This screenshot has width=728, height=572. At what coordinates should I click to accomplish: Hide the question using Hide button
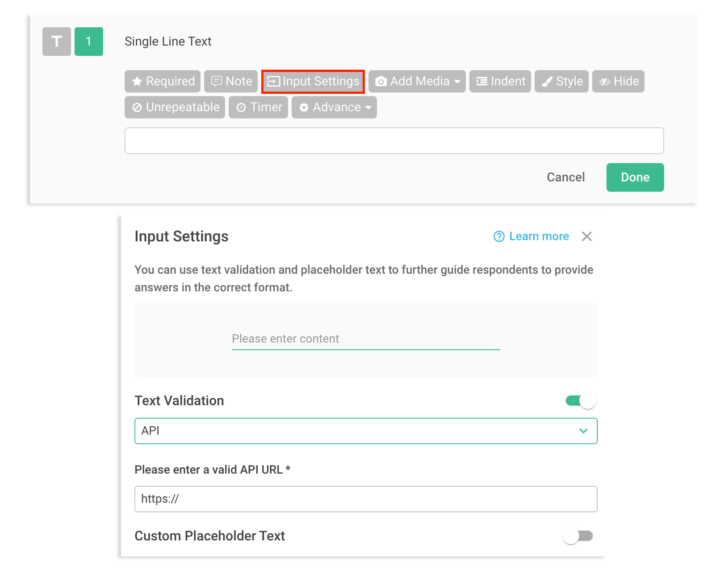click(619, 81)
